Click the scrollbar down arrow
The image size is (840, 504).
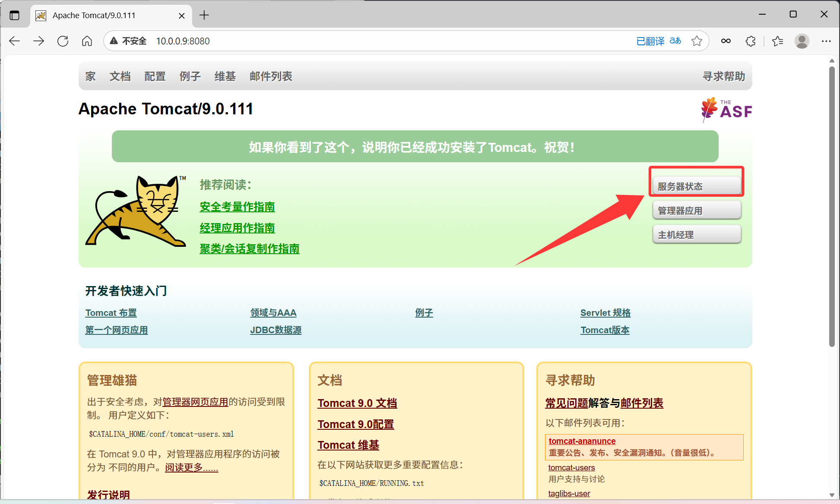[832, 495]
